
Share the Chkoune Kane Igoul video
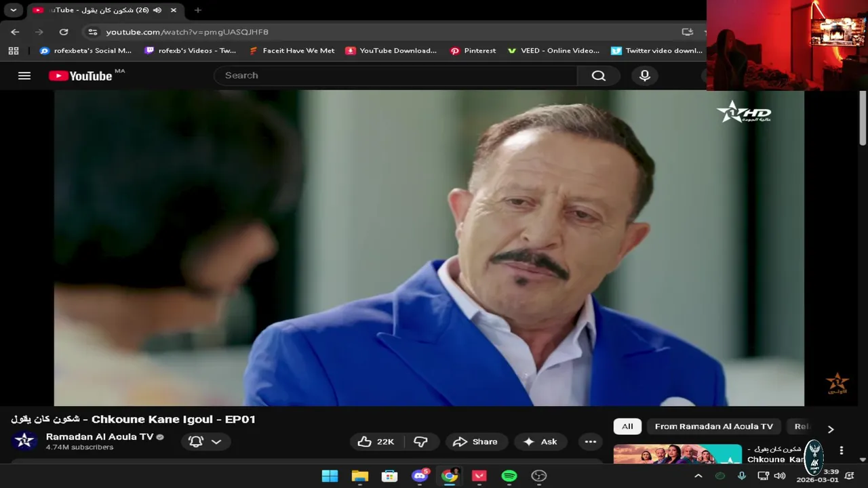[x=476, y=442]
